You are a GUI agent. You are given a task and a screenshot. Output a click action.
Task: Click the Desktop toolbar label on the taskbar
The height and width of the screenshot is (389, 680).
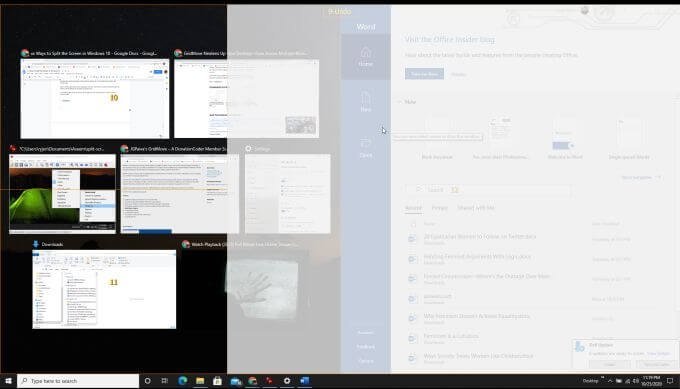pos(590,381)
